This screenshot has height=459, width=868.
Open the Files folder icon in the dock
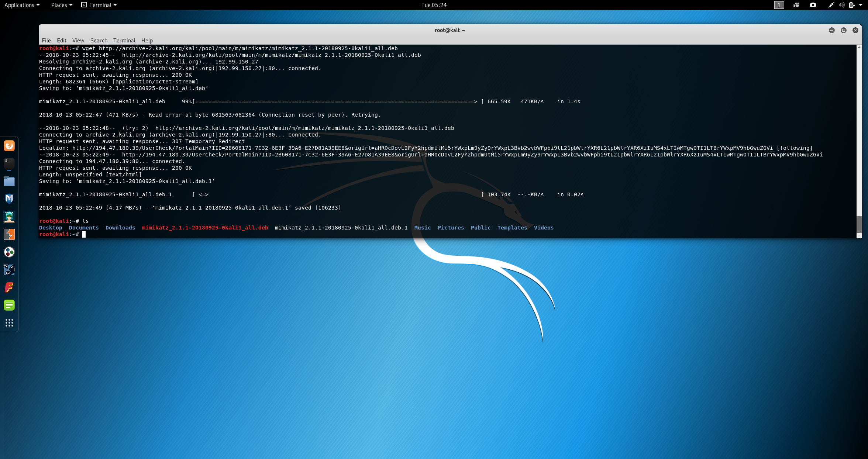[9, 181]
